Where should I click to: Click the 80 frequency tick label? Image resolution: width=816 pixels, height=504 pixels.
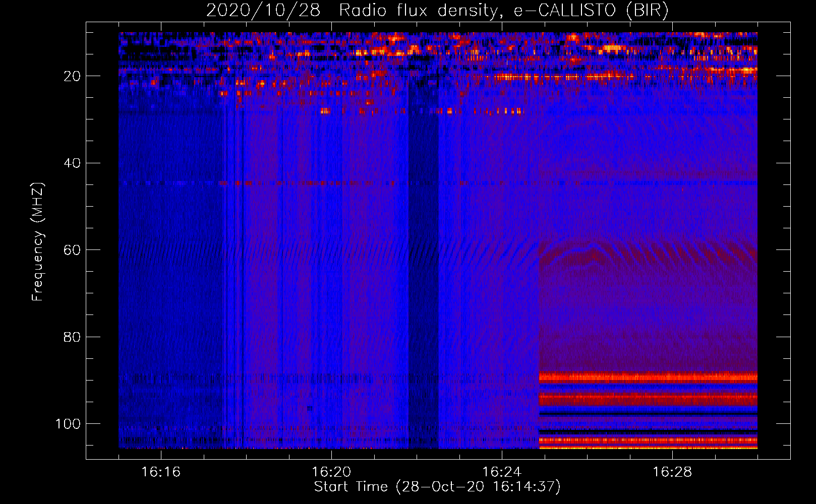[x=73, y=337]
